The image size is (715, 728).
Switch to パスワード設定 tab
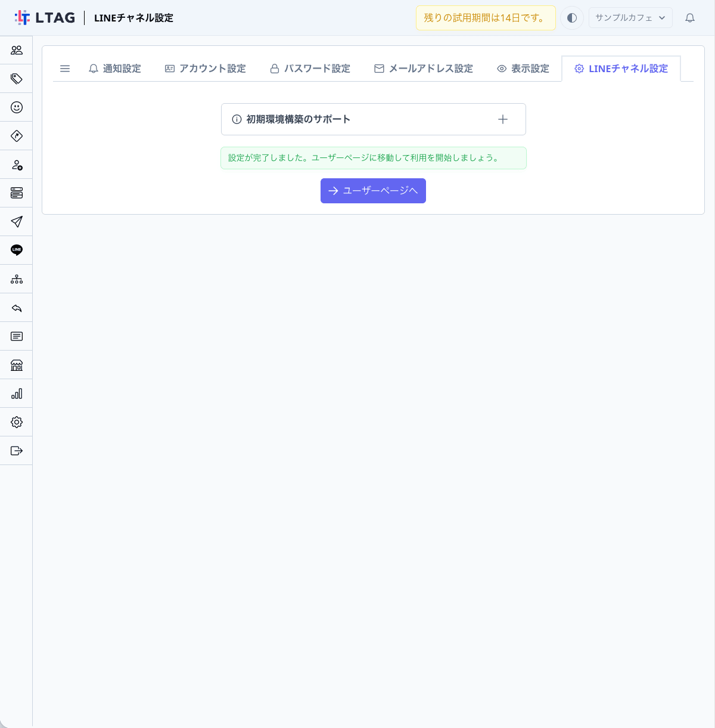[x=310, y=69]
